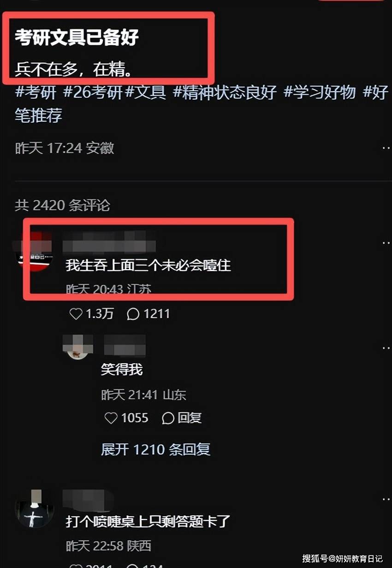Screen dimensions: 392x568
Task: Tap the 回复 speech bubble icon
Action: click(x=168, y=418)
